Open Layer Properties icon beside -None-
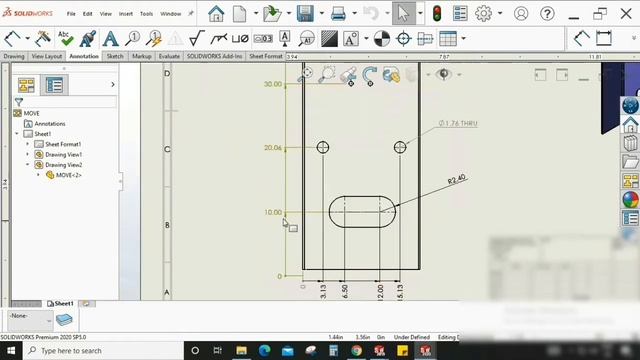 64,320
